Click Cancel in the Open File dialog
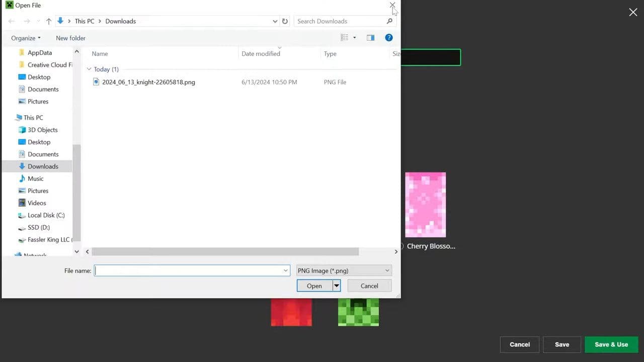Viewport: 644px width, 362px height. [369, 286]
